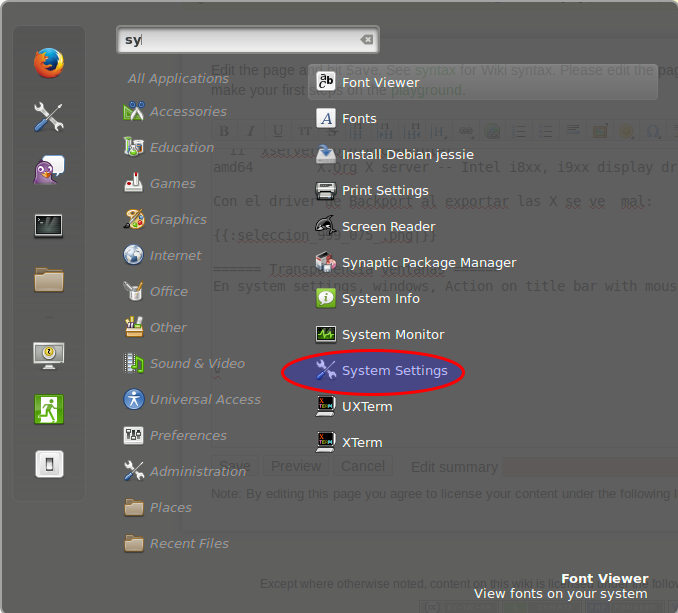This screenshot has height=613, width=678.
Task: Open the file manager folder icon
Action: 49,279
